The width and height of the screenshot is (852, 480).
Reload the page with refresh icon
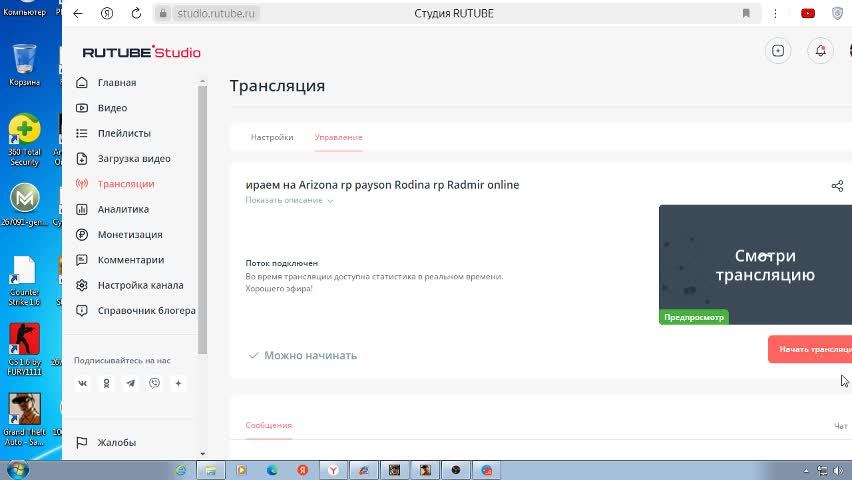coord(136,14)
